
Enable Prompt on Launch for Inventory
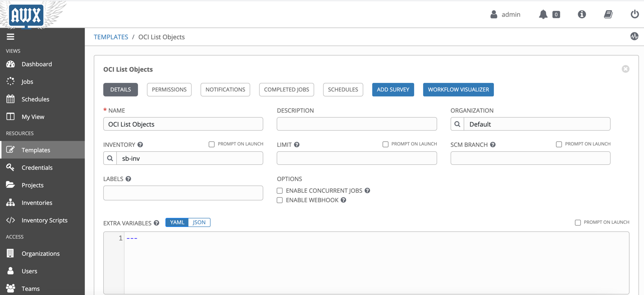(x=211, y=144)
